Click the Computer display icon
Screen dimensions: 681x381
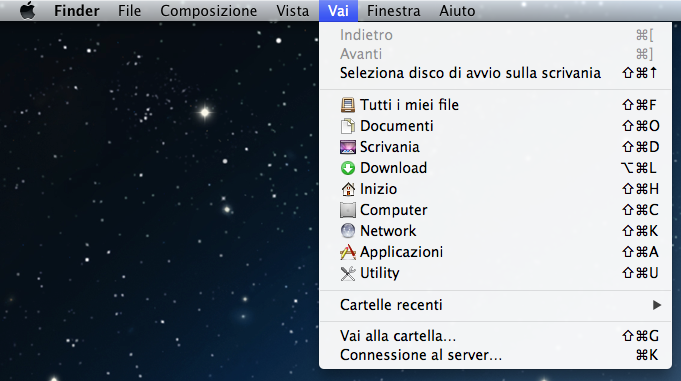click(347, 210)
